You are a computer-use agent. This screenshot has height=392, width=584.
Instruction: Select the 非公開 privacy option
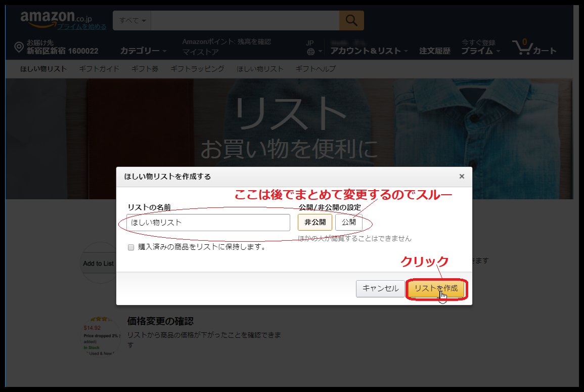315,222
